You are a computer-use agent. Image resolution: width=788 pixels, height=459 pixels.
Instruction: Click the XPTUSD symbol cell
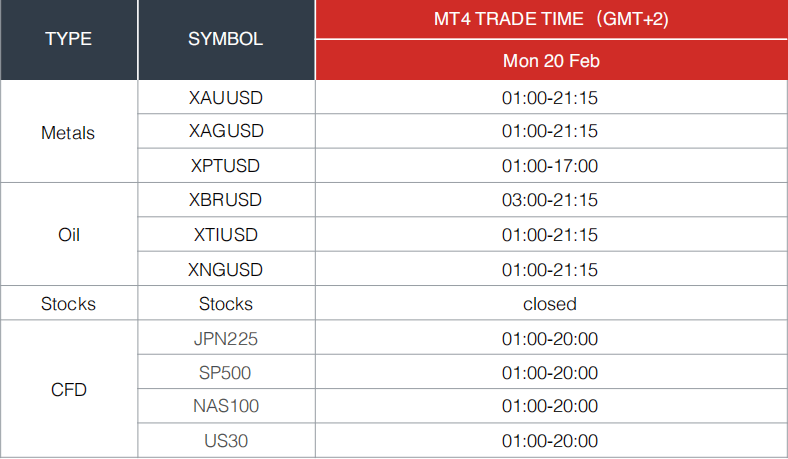pyautogui.click(x=226, y=165)
